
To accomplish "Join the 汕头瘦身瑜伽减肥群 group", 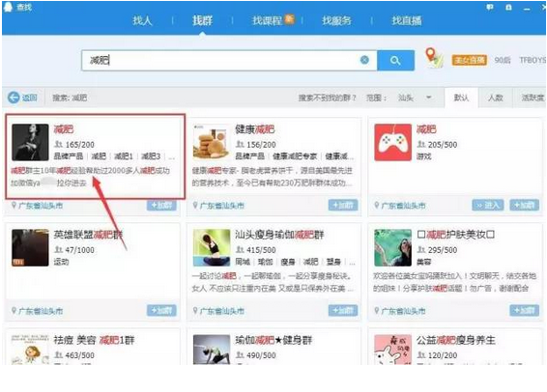I will (343, 311).
